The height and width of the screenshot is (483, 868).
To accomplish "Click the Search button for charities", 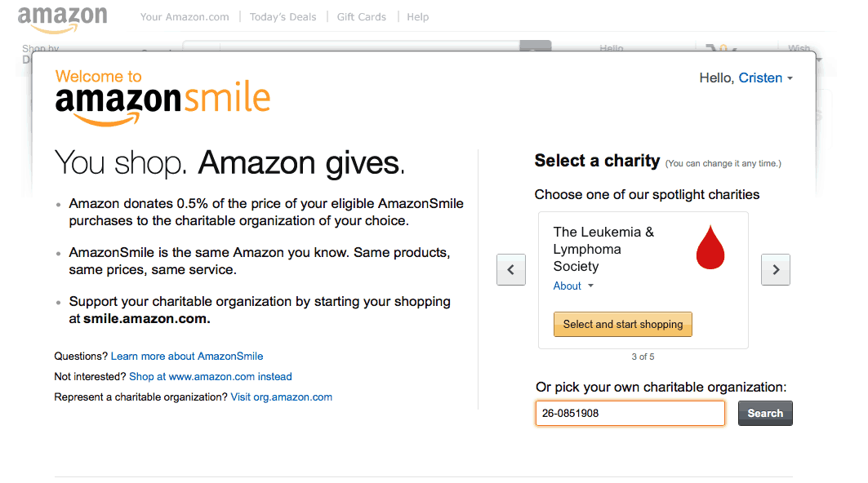I will (765, 414).
